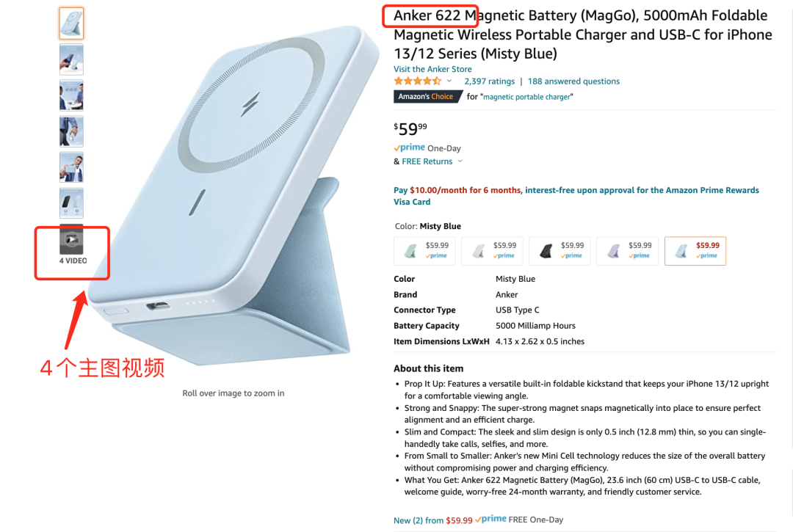Choose the green color swatch option
793x532 pixels.
click(424, 251)
